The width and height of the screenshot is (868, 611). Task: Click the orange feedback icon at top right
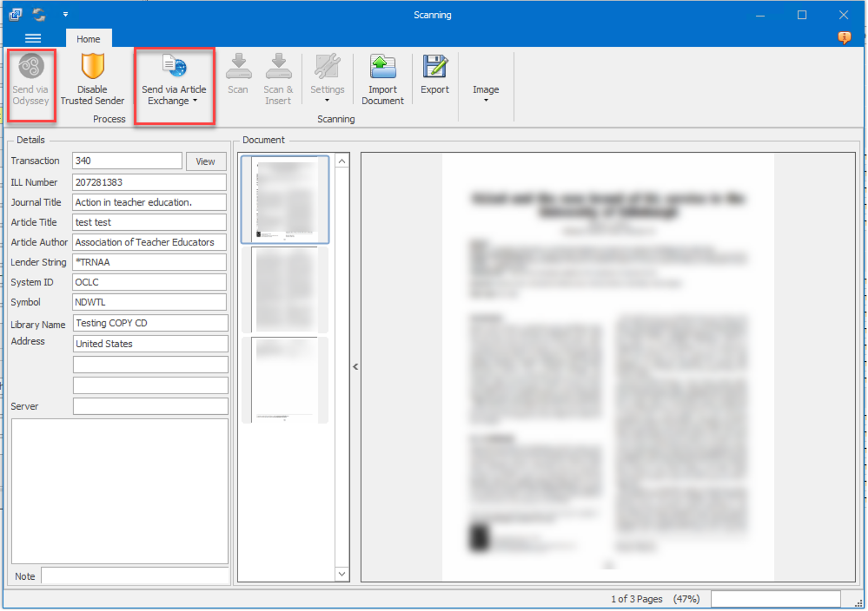(844, 38)
